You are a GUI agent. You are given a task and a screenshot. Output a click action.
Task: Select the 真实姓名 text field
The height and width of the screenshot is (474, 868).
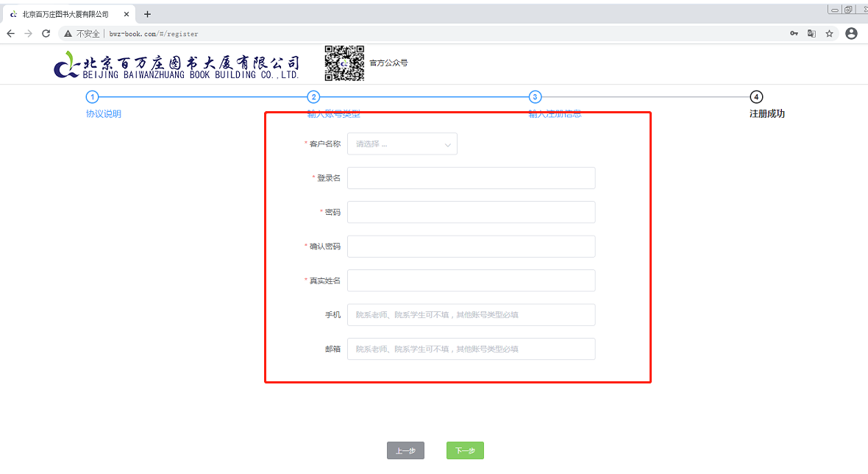tap(471, 280)
